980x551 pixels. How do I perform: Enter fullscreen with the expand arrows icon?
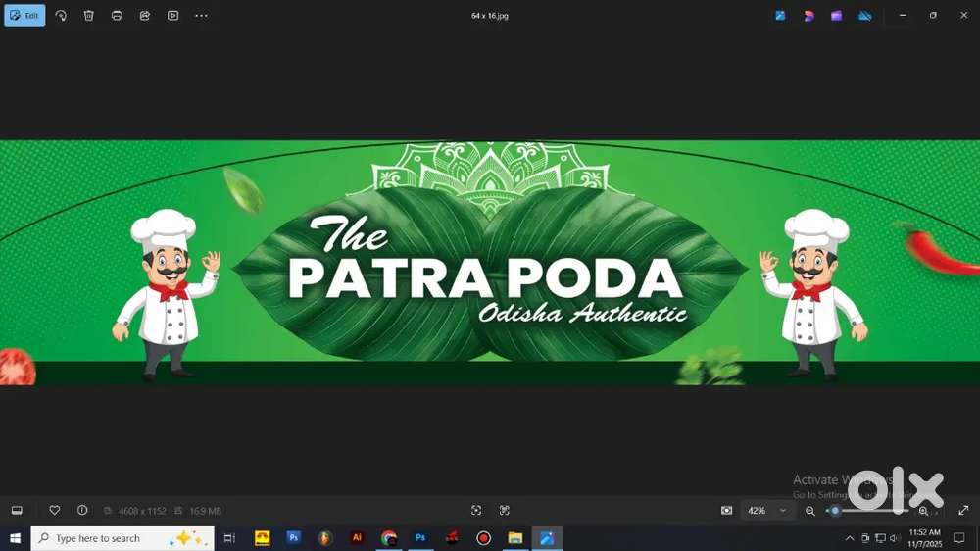[x=963, y=511]
